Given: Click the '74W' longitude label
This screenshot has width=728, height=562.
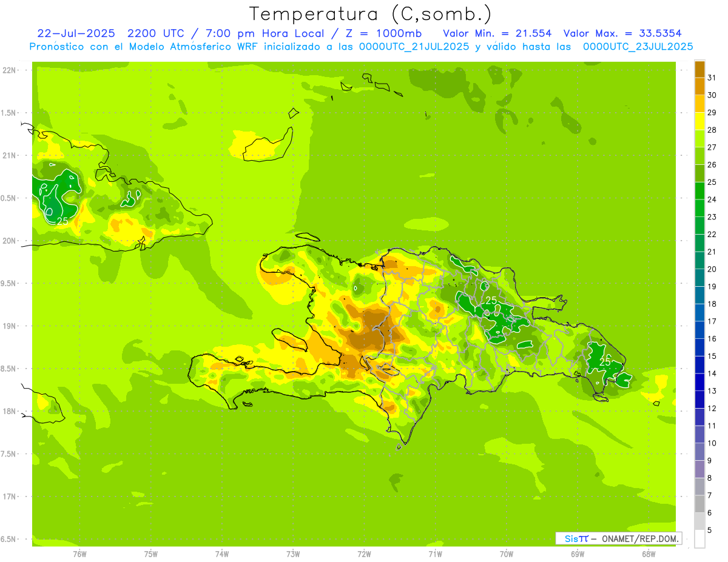Looking at the screenshot, I should tap(222, 554).
